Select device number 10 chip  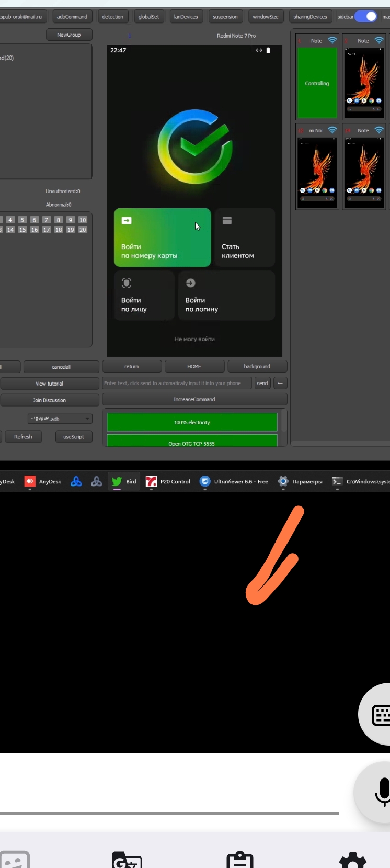(x=83, y=220)
